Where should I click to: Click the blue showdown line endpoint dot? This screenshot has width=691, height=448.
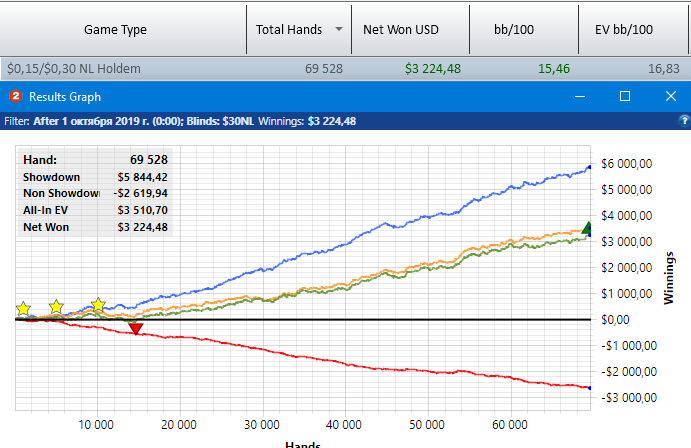[590, 167]
